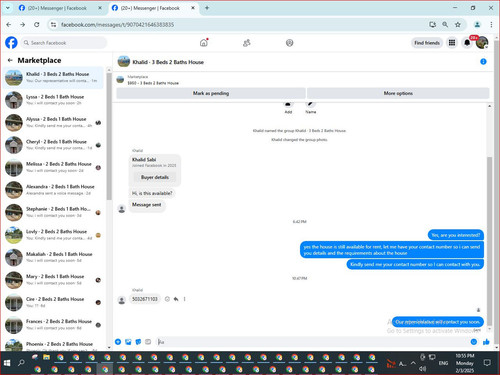Open the Chrome profile icon
500x375 pixels.
[477, 25]
